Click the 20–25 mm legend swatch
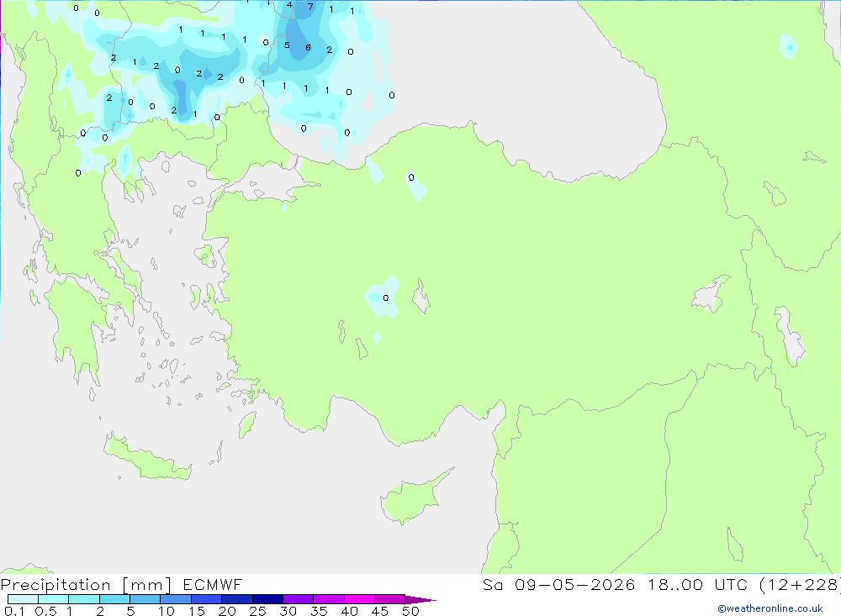The width and height of the screenshot is (841, 616). pyautogui.click(x=237, y=599)
